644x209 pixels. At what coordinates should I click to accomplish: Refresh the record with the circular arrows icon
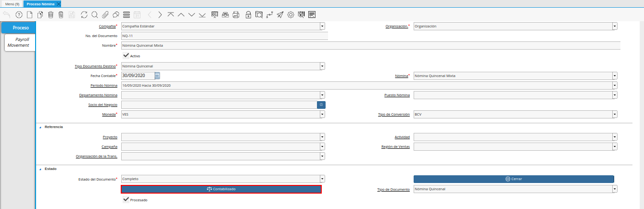84,14
